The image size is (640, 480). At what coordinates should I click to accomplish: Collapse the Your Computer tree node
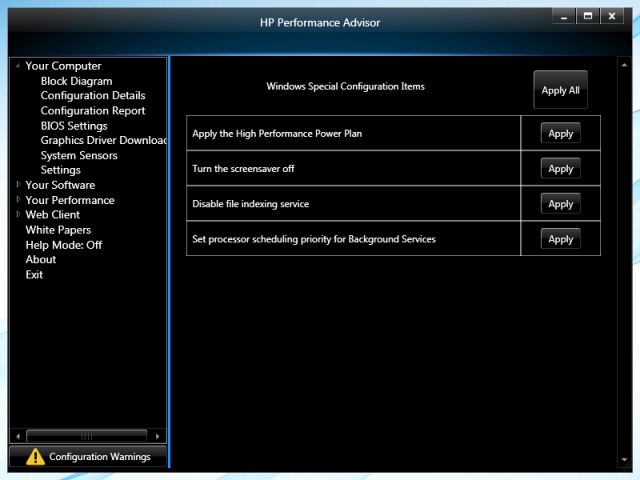(x=17, y=66)
